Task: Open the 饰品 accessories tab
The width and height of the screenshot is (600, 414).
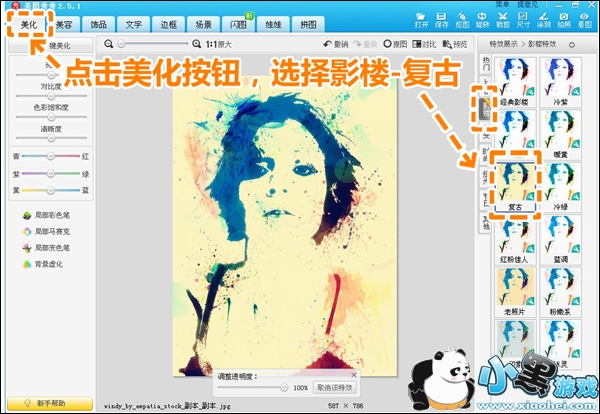Action: pos(99,25)
